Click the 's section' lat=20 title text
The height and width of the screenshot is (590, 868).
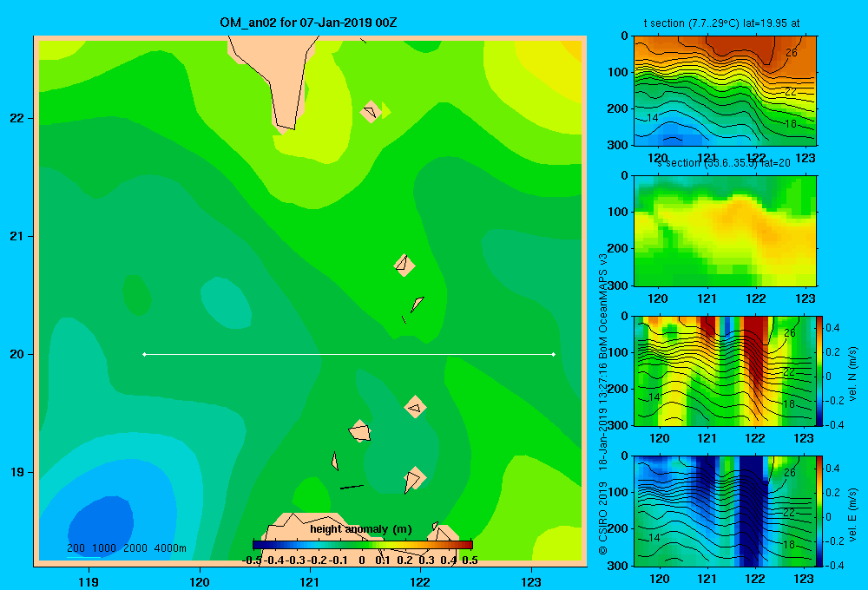(724, 163)
